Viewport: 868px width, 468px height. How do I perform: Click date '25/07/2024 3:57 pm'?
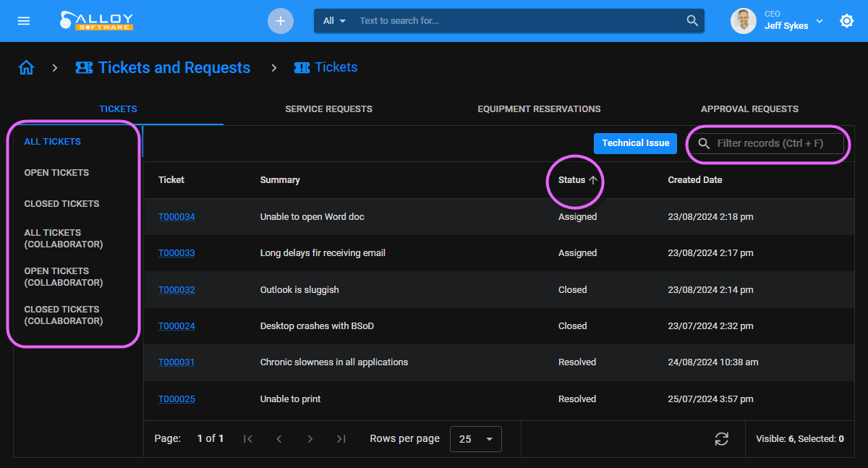coord(710,399)
